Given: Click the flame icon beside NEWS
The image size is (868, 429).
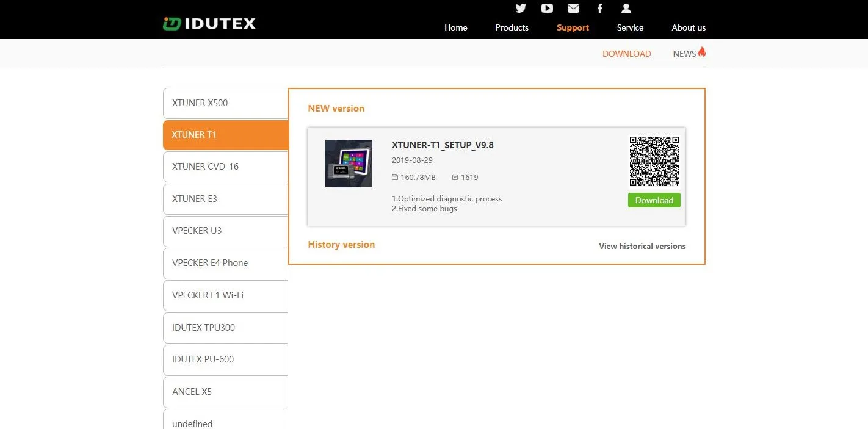Looking at the screenshot, I should 702,52.
